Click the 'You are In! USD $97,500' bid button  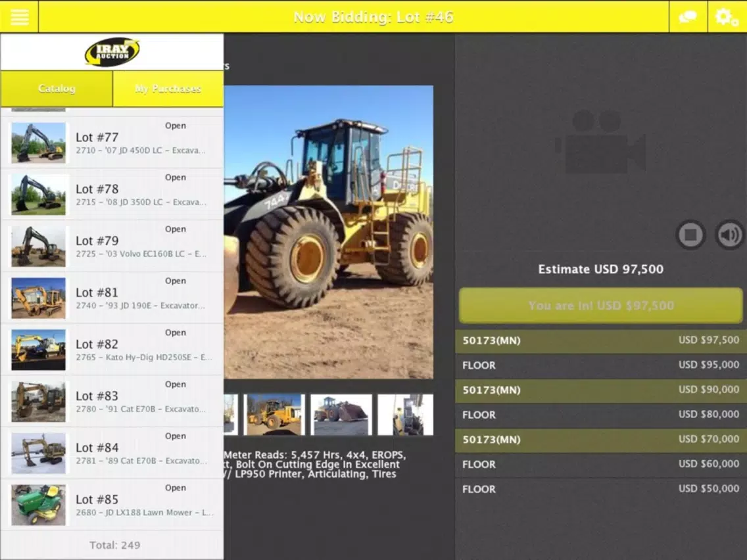coord(601,306)
